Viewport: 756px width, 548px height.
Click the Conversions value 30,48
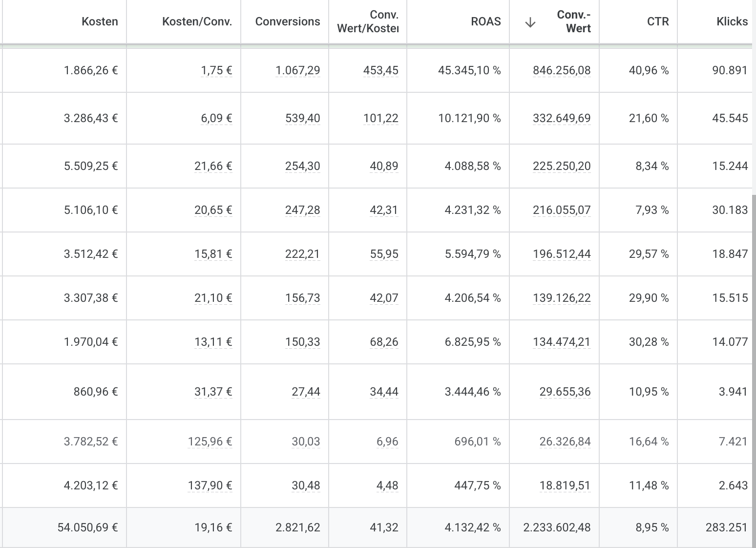(x=305, y=485)
